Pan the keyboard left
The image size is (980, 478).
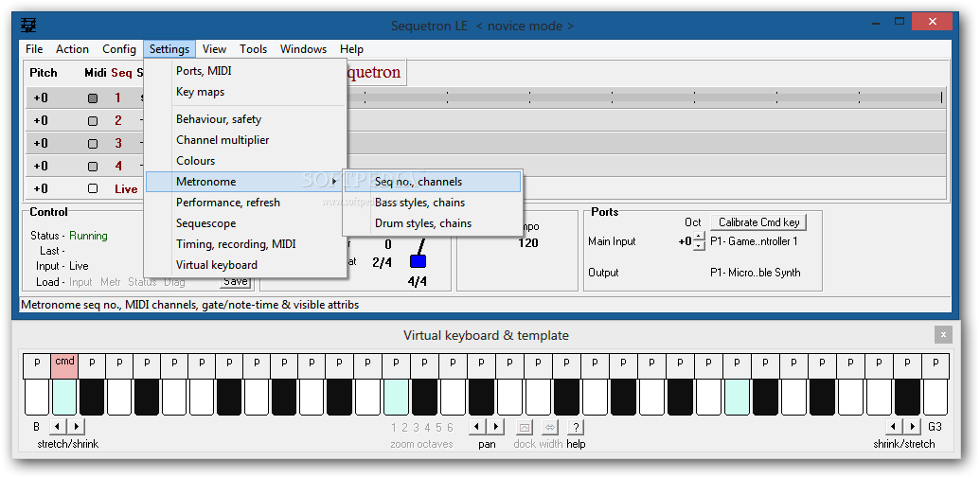[477, 427]
